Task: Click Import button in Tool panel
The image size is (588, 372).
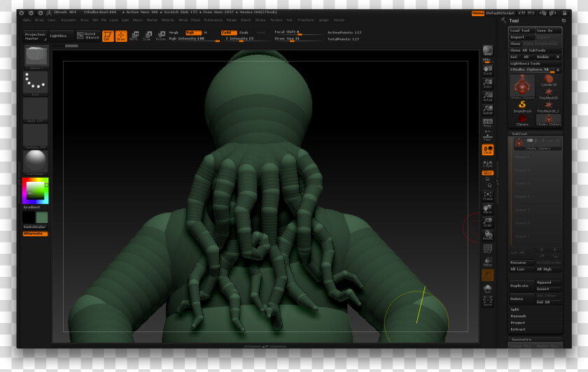Action: (521, 37)
